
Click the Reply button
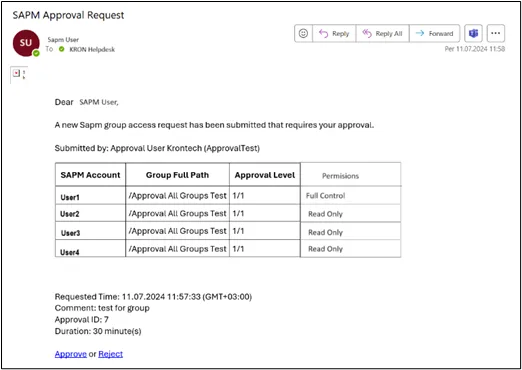[x=334, y=33]
